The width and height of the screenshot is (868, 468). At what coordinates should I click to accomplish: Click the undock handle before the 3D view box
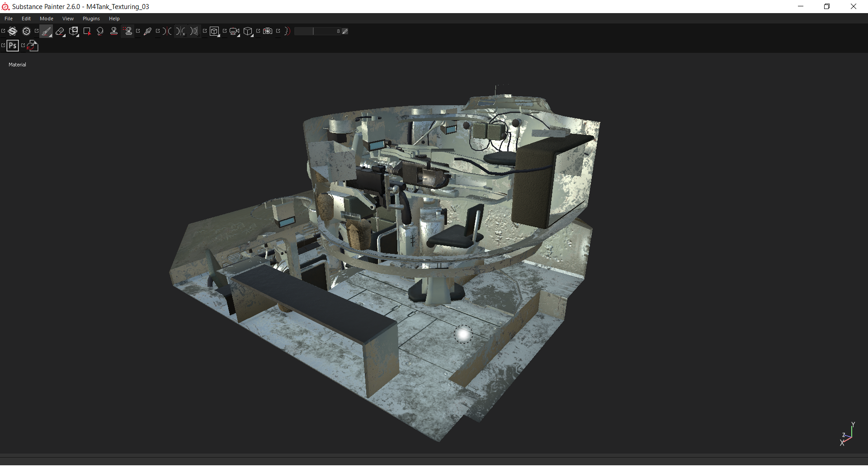pos(205,31)
